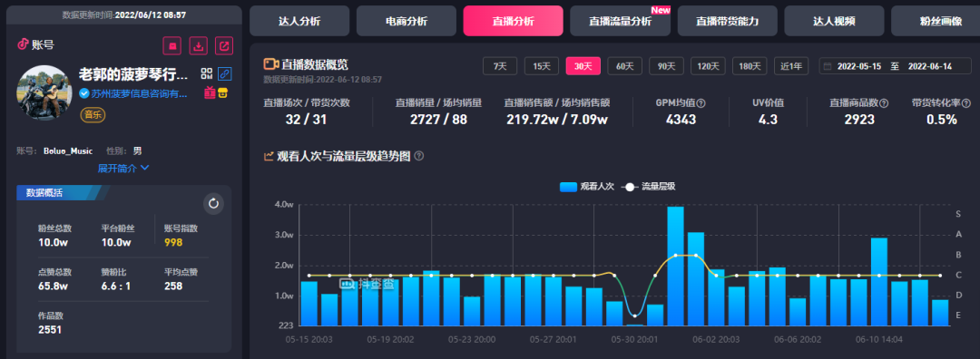980x359 pixels.
Task: Select the 180天 time range
Action: [750, 66]
